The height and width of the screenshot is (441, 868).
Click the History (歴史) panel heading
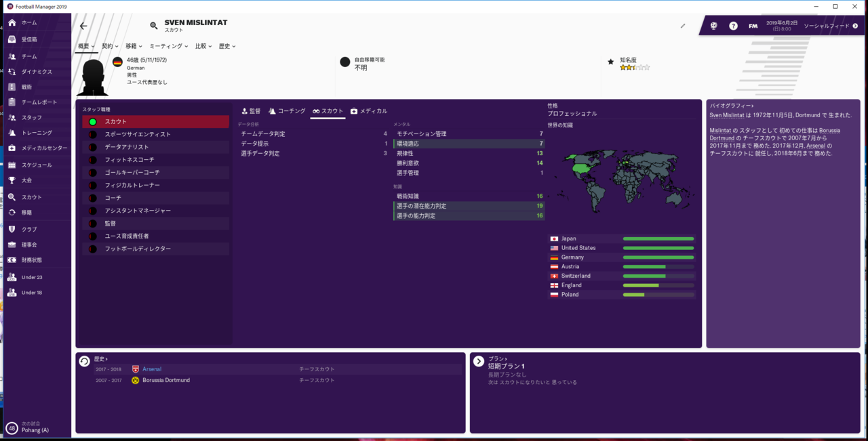coord(100,358)
